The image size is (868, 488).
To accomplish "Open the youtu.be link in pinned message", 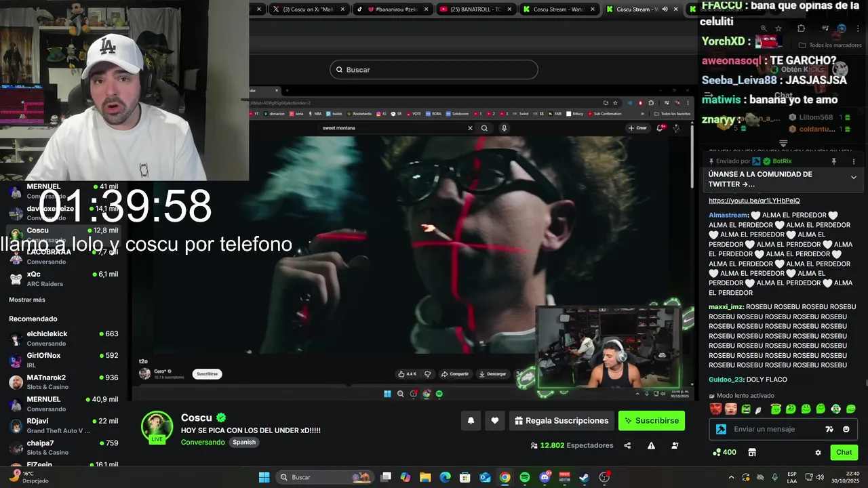I will (x=754, y=201).
